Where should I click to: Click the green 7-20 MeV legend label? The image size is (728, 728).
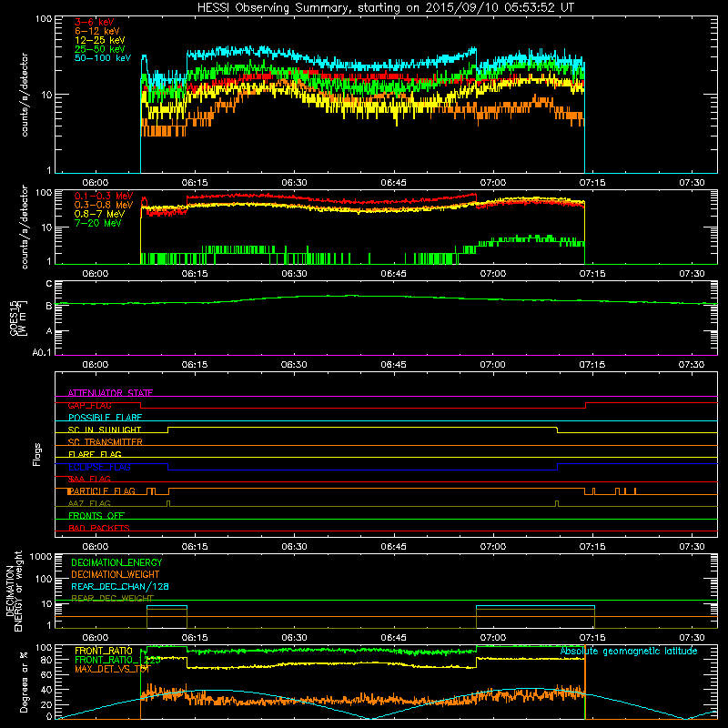tap(98, 223)
